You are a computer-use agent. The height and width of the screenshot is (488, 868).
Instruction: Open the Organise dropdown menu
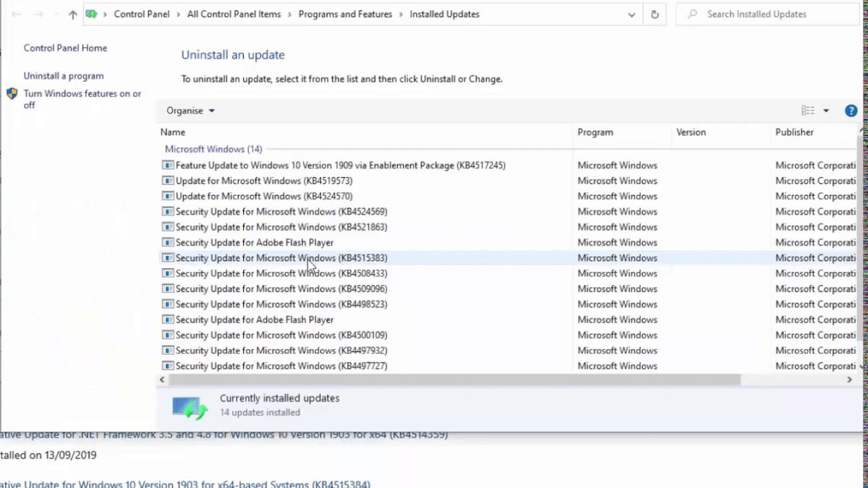click(190, 111)
